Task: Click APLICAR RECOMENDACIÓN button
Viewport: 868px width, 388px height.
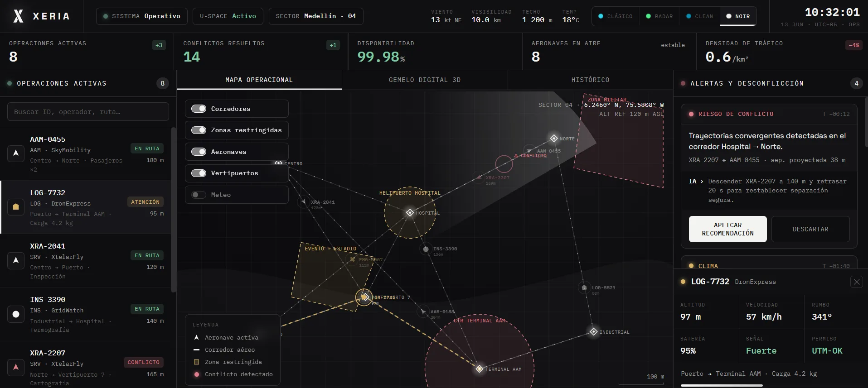Action: (x=727, y=229)
